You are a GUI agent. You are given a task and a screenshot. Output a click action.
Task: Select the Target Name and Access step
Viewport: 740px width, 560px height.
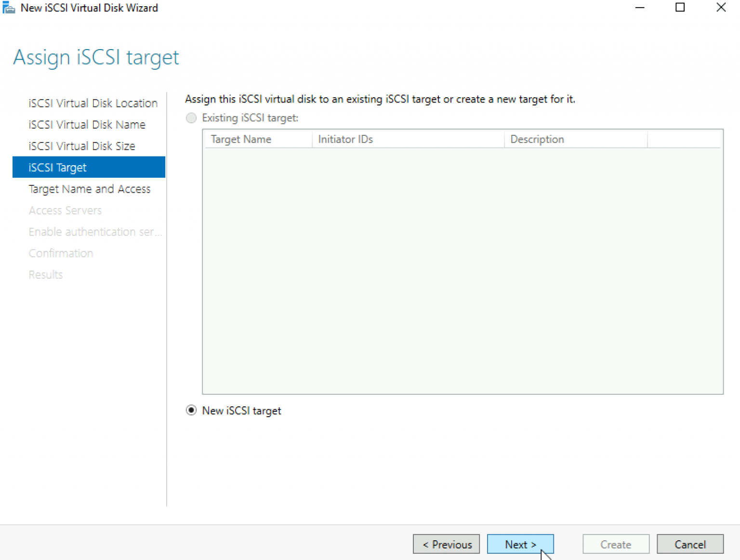90,189
